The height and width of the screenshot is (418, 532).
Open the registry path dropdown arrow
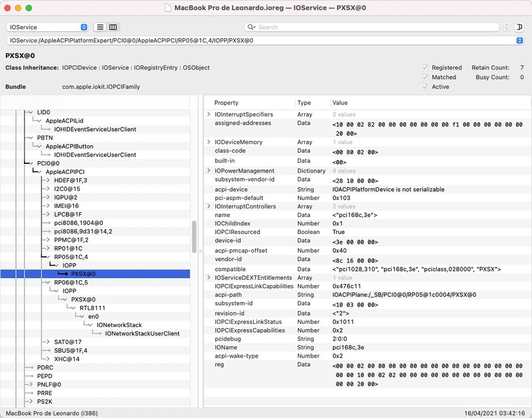tap(519, 40)
